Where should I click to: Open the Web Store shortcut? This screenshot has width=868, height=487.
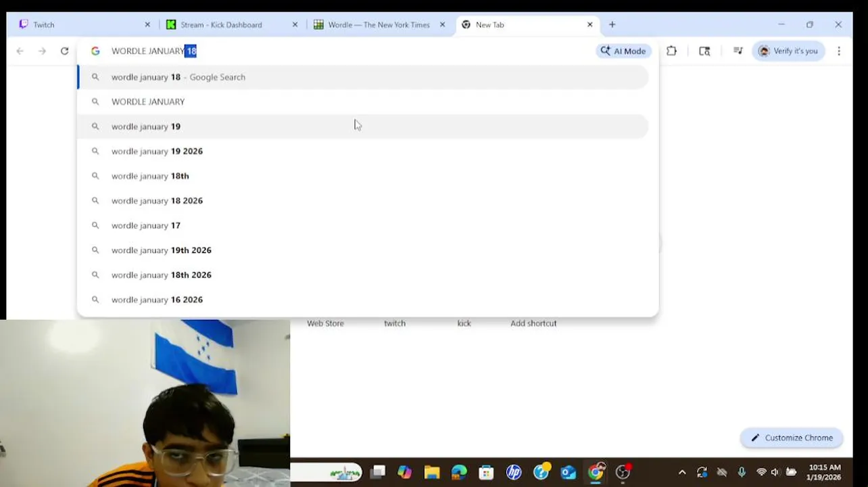[325, 323]
